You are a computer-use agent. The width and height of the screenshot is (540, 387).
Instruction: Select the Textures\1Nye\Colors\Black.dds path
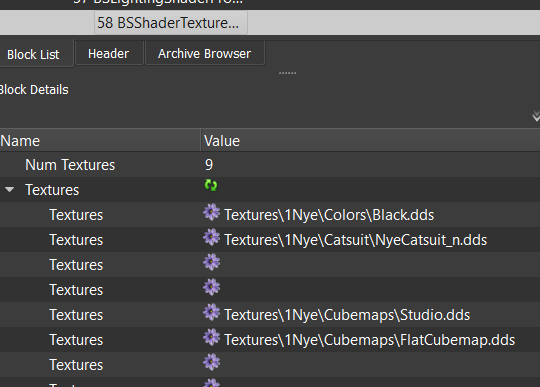(329, 215)
